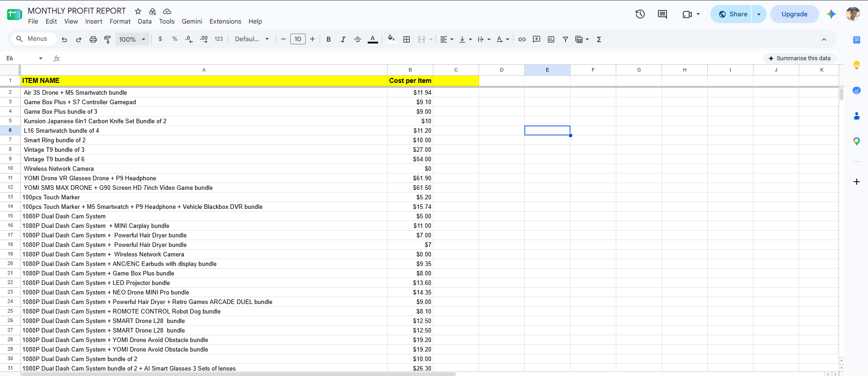Expand the Name box dropdown arrow
This screenshot has height=376, width=868.
click(41, 58)
